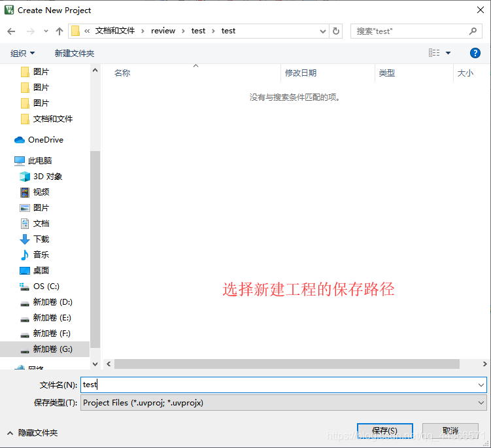Expand the address bar history dropdown
Viewport: 491px width, 448px height.
pos(323,31)
